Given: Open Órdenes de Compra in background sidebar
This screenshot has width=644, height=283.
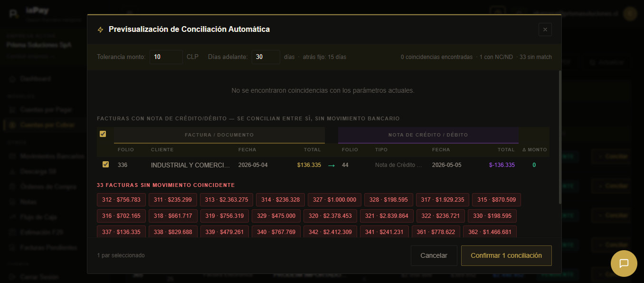Looking at the screenshot, I should tap(48, 186).
